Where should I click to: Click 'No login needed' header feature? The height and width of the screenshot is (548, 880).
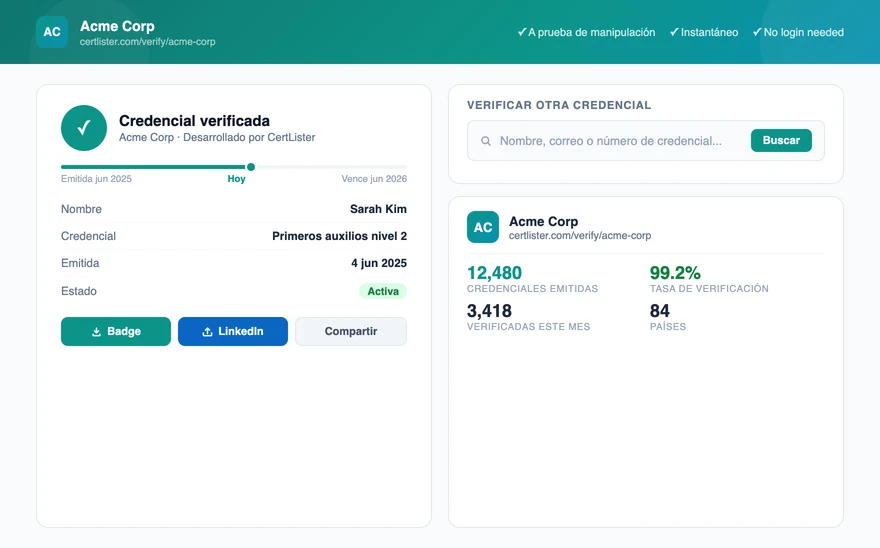(x=798, y=32)
